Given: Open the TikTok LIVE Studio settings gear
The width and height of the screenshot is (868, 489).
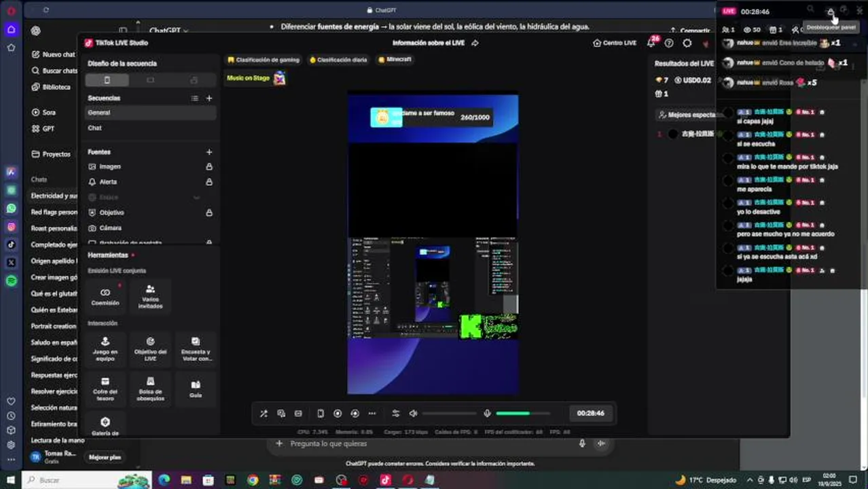Looking at the screenshot, I should pos(687,43).
